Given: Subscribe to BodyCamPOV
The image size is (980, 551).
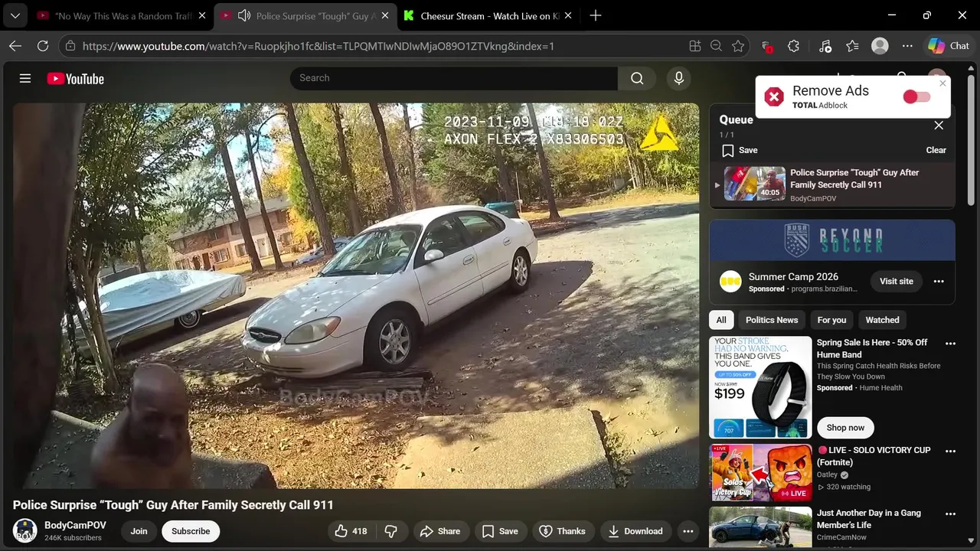Looking at the screenshot, I should 191,531.
